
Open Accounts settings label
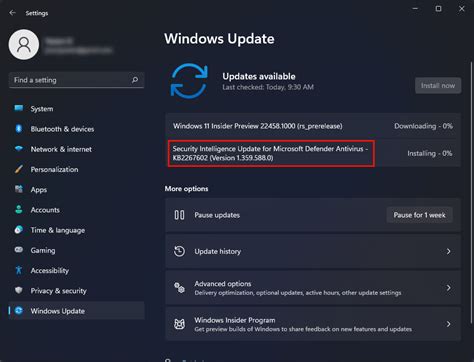click(x=45, y=210)
